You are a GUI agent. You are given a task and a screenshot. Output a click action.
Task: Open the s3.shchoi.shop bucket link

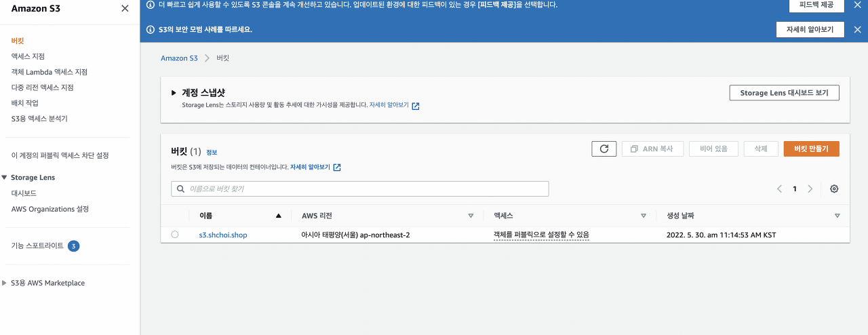223,235
